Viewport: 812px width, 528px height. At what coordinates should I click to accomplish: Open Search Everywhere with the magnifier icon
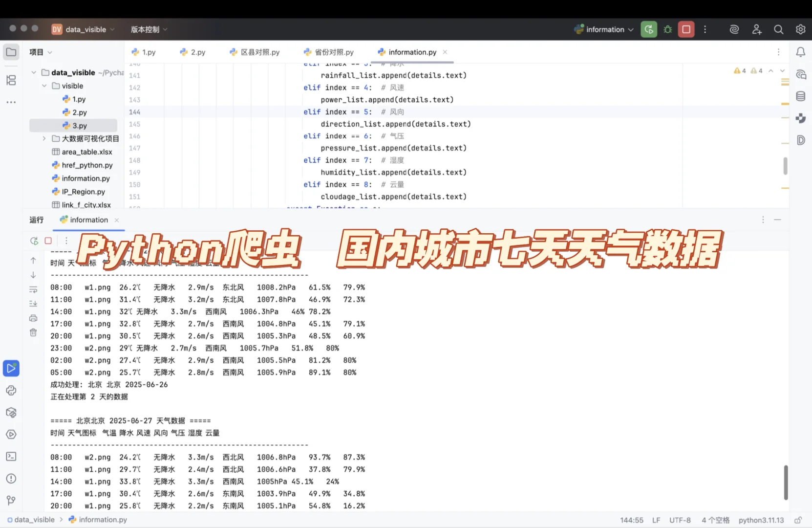point(779,29)
